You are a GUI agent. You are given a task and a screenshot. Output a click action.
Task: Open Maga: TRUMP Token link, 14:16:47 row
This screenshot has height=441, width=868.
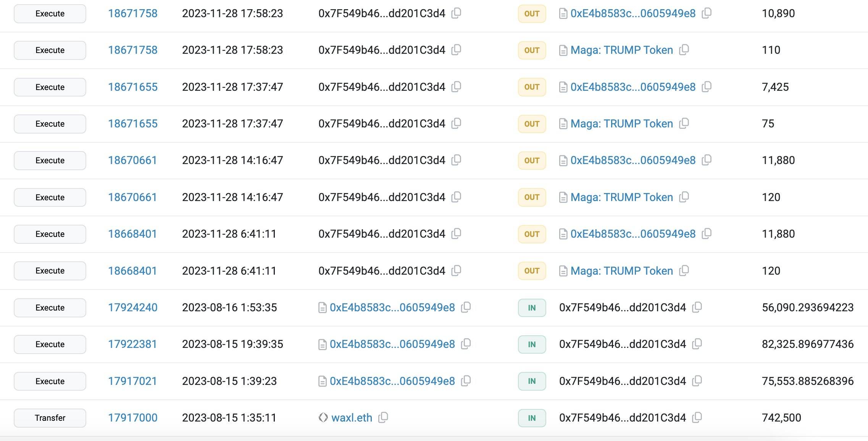point(621,197)
